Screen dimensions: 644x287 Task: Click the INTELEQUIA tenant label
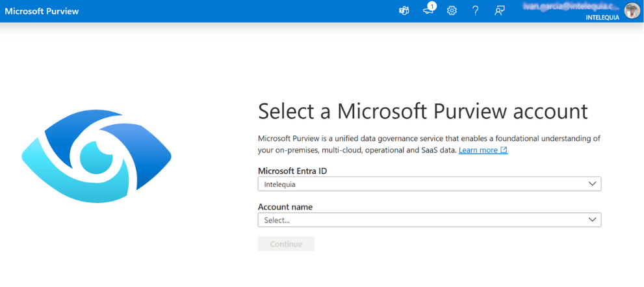tap(602, 18)
